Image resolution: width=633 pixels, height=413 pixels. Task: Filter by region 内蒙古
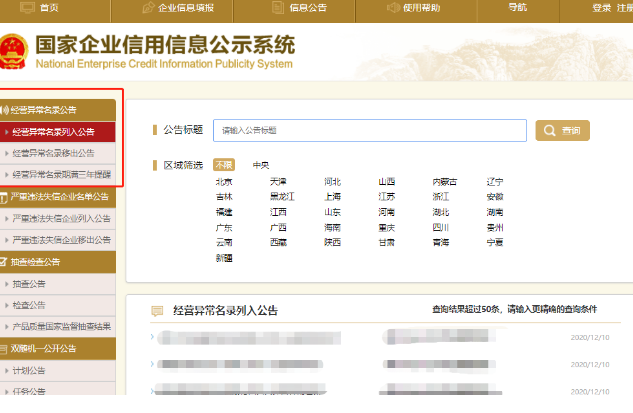(444, 182)
